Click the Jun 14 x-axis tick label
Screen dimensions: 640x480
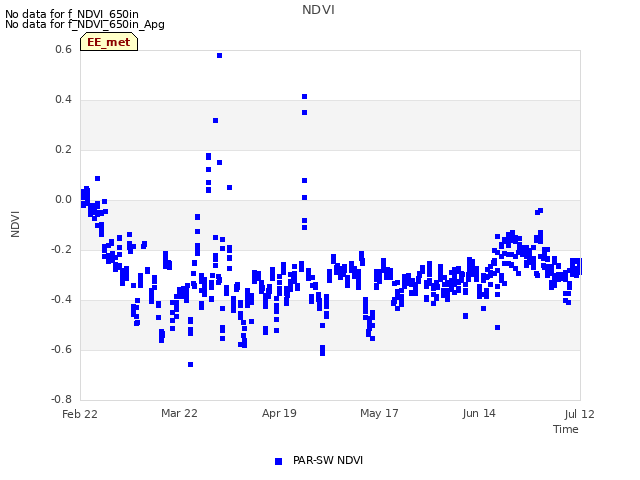coord(479,413)
